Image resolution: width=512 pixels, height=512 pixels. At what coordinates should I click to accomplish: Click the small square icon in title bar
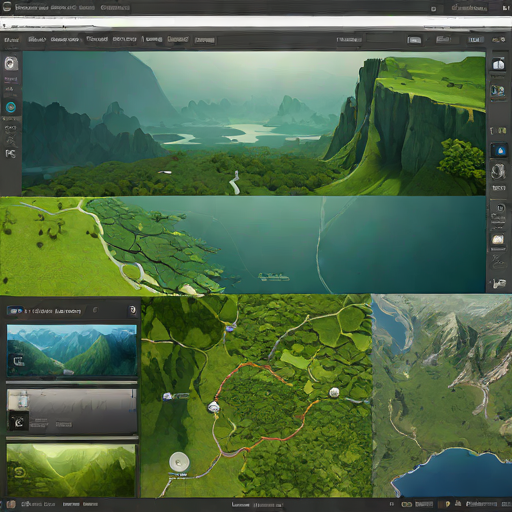[x=433, y=9]
